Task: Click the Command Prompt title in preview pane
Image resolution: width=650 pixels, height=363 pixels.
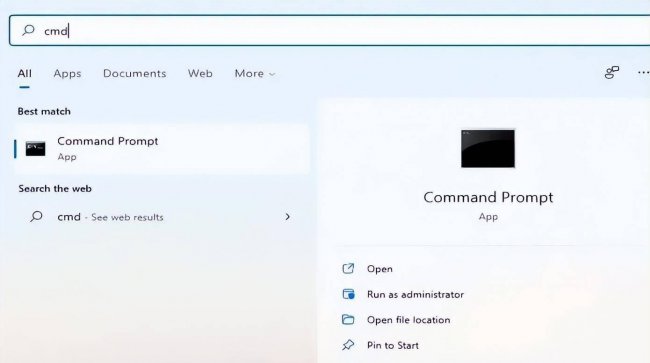Action: tap(488, 197)
